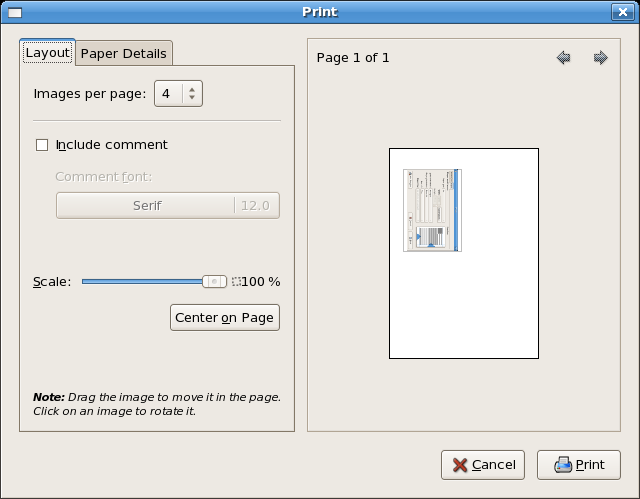
Task: Click the Scale slider handle
Action: pos(214,282)
